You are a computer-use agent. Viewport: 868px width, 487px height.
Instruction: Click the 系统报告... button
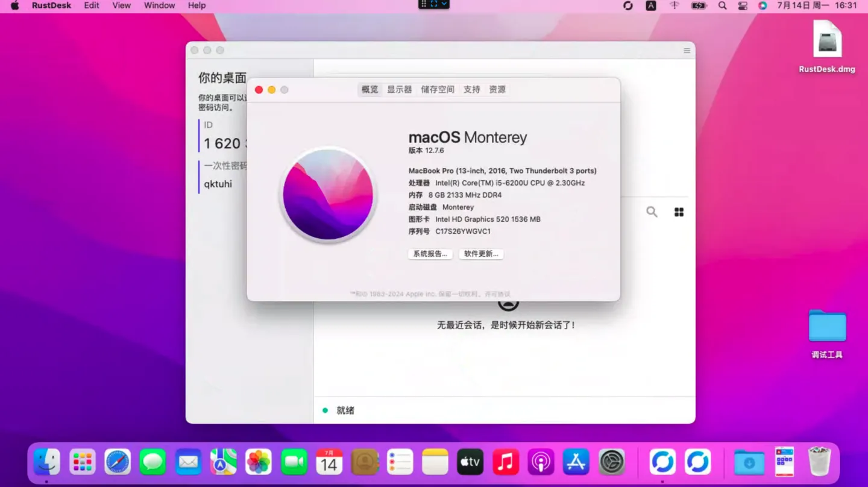pos(430,254)
